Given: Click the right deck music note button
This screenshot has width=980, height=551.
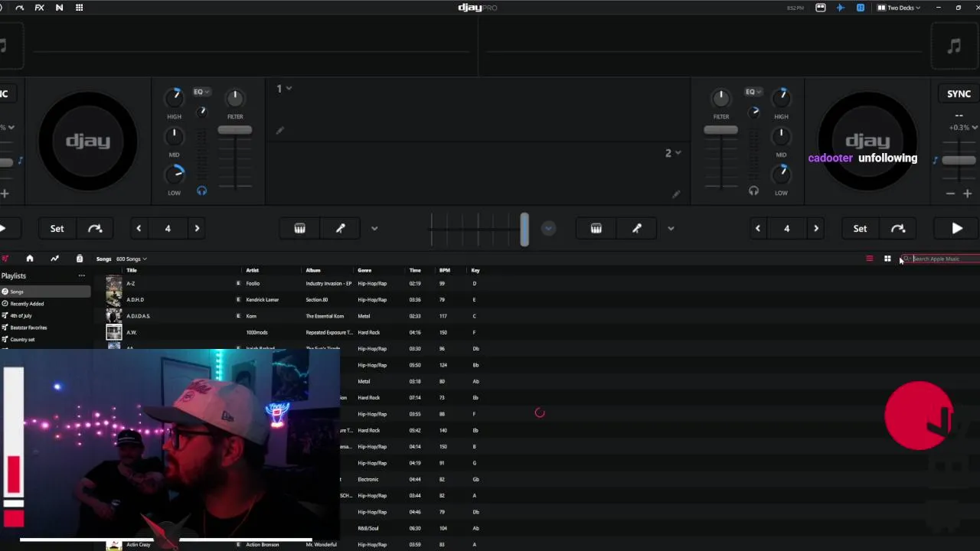Looking at the screenshot, I should [954, 46].
